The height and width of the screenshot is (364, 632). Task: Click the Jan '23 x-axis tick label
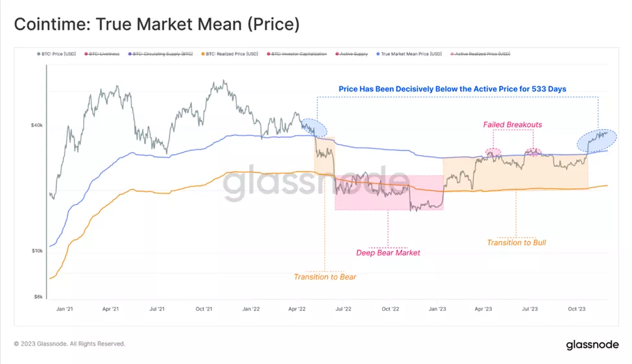437,309
